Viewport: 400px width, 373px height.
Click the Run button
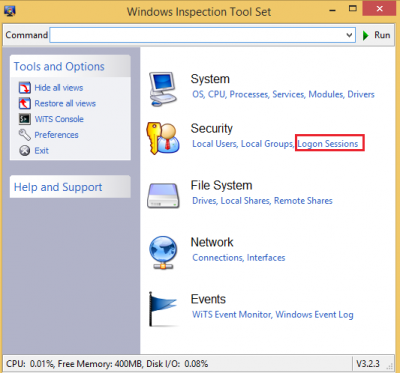point(376,35)
